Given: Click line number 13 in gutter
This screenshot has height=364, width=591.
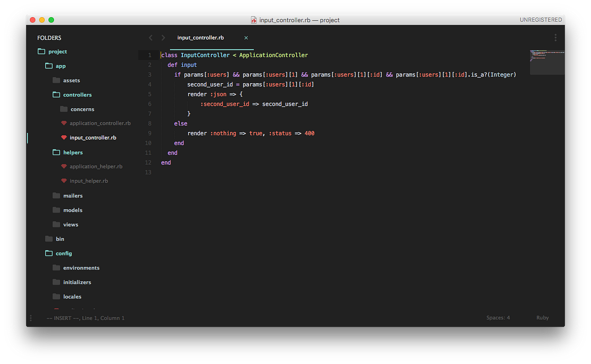Looking at the screenshot, I should click(149, 172).
